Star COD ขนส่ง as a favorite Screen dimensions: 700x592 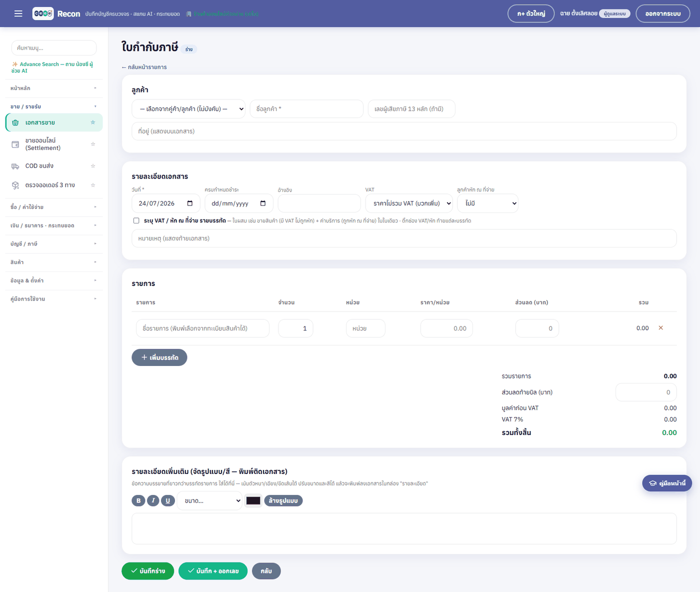[93, 166]
